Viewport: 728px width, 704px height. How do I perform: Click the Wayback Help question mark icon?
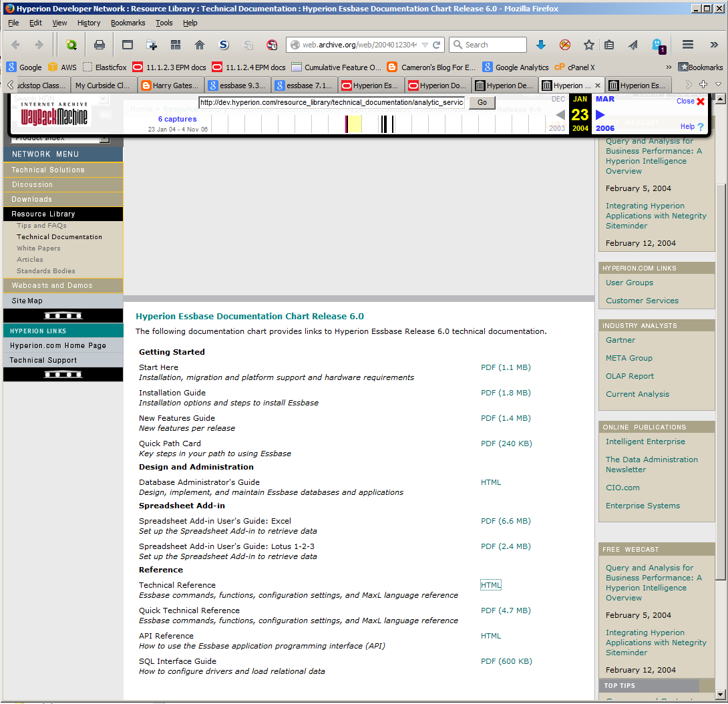click(x=701, y=127)
